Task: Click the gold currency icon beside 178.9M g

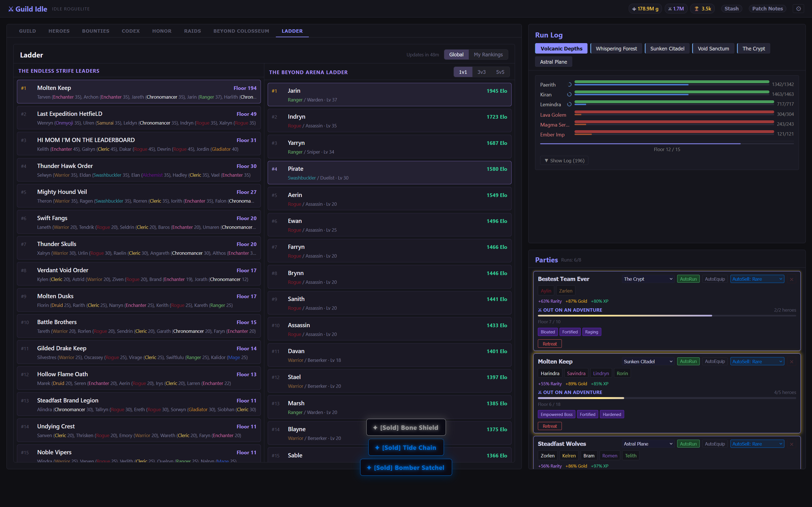Action: (x=634, y=9)
